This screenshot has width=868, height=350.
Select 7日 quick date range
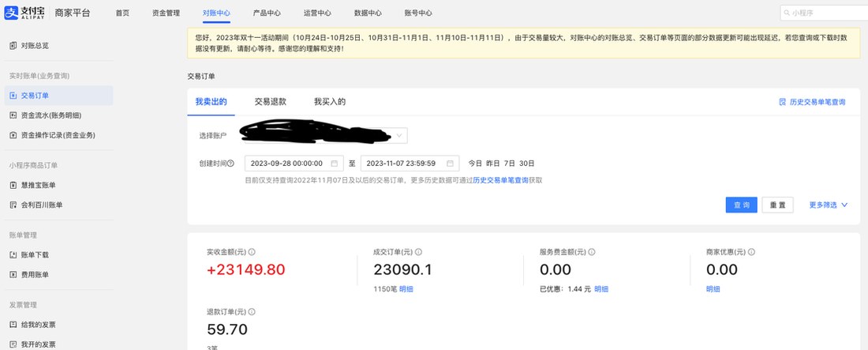click(x=509, y=164)
